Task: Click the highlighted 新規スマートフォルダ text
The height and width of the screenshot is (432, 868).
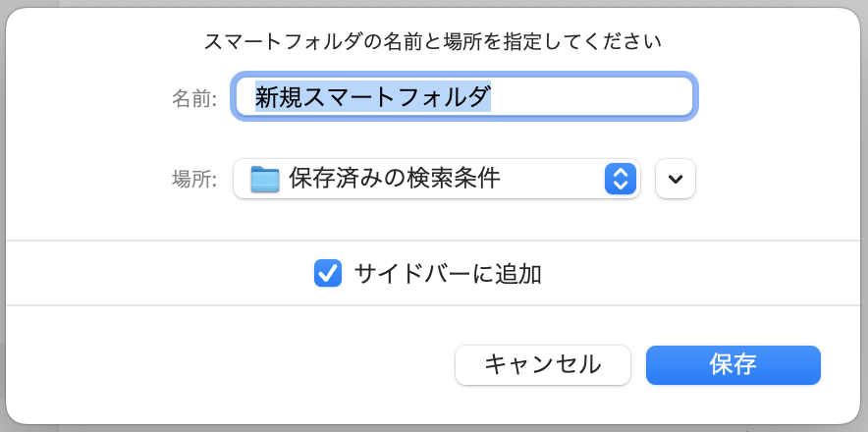Action: pyautogui.click(x=372, y=97)
